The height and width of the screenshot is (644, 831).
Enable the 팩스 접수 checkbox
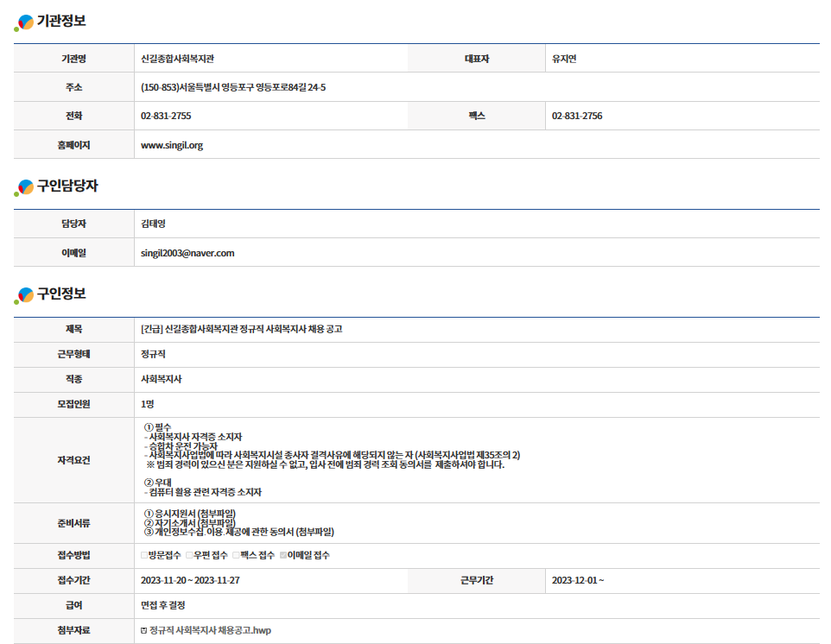[x=236, y=555]
